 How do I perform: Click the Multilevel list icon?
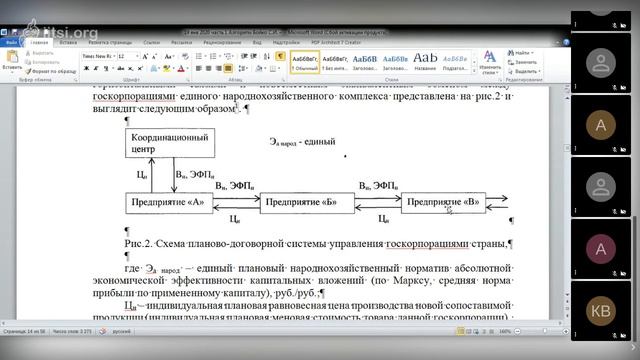point(228,56)
